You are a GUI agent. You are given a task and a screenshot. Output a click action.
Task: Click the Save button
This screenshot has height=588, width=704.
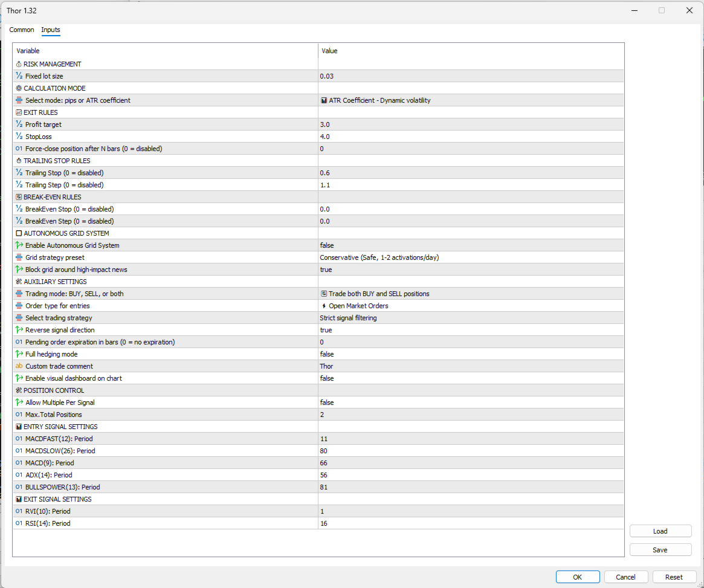pos(660,550)
